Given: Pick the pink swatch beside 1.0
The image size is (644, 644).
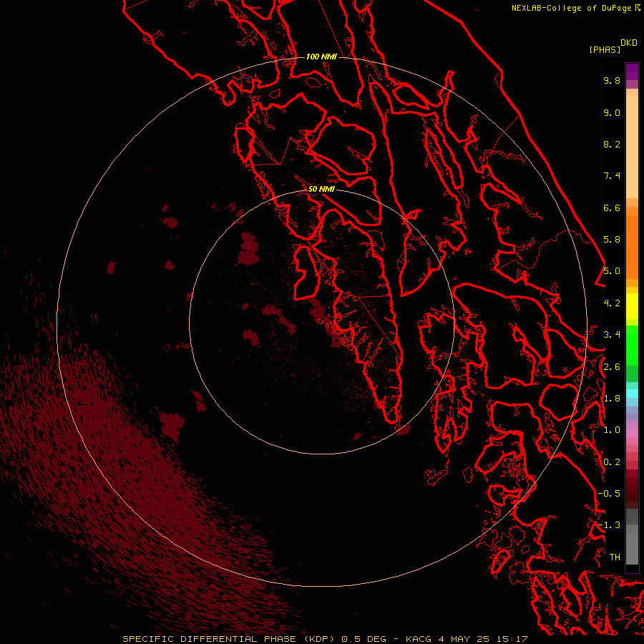Looking at the screenshot, I should (632, 434).
